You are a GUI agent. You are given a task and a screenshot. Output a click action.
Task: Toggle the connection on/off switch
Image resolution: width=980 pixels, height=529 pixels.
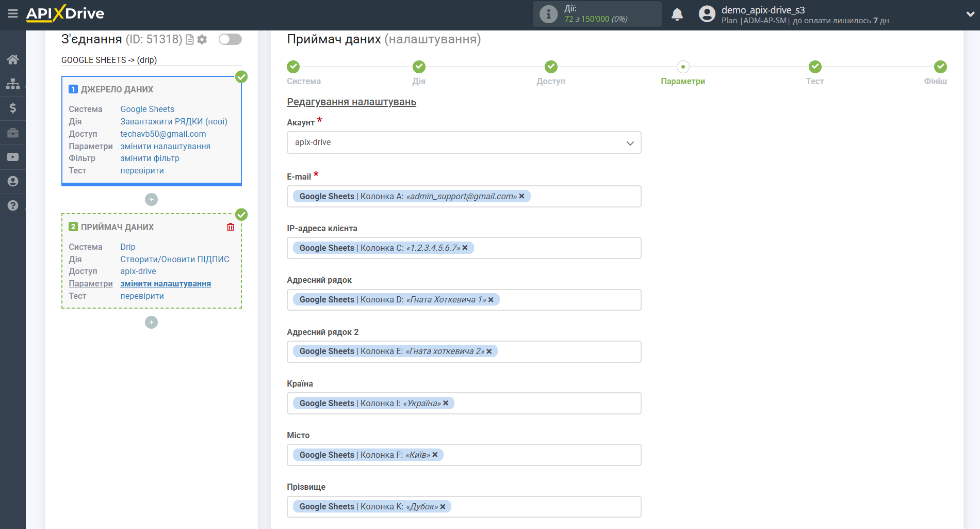230,39
